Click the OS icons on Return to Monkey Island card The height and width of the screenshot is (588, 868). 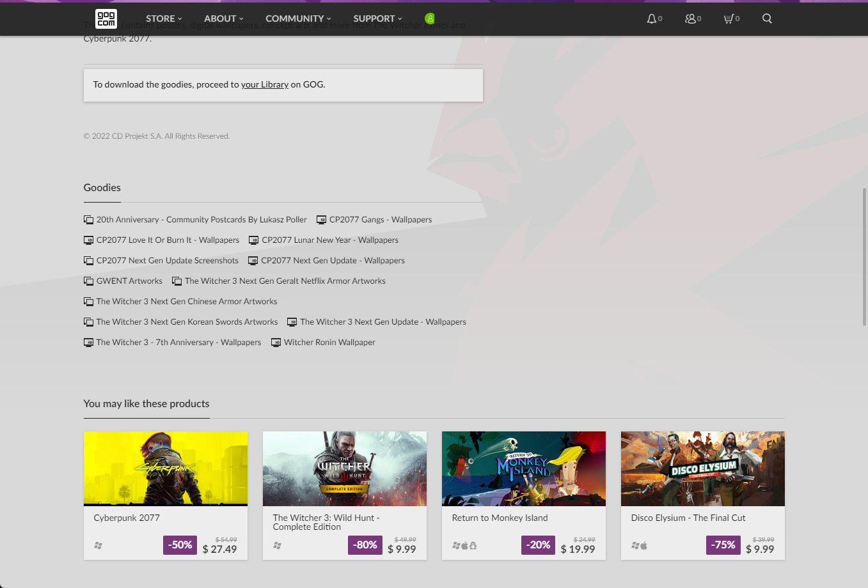pyautogui.click(x=464, y=546)
